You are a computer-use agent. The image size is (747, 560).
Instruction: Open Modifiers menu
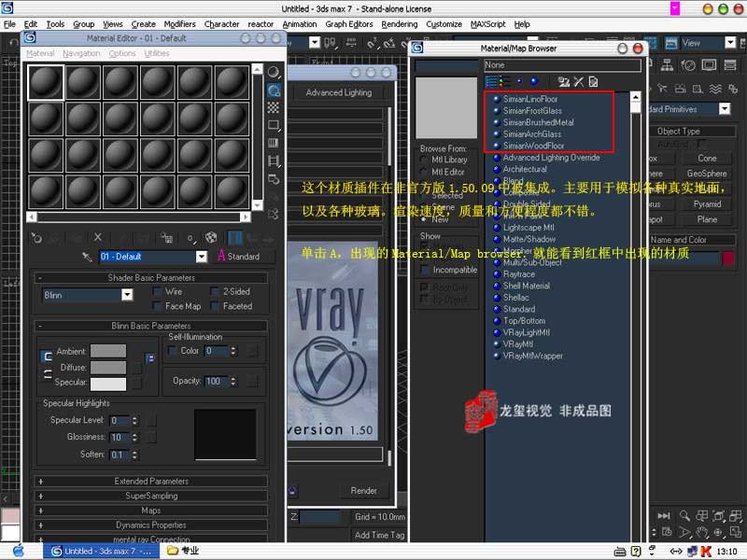pos(179,24)
